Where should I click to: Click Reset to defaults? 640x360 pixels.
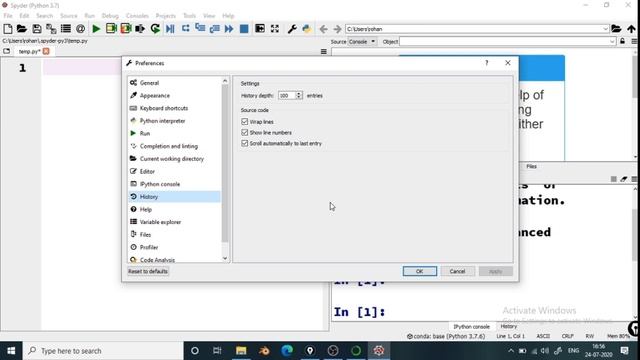[148, 271]
